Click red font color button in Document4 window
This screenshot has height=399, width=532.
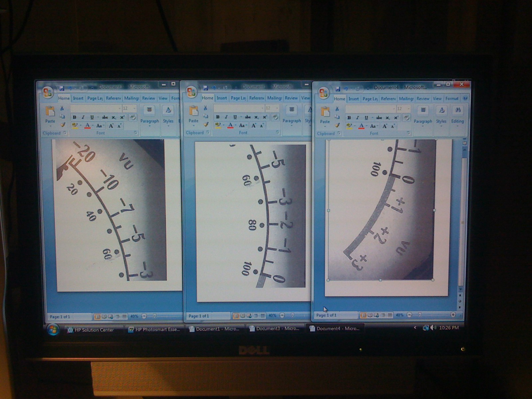(x=361, y=126)
